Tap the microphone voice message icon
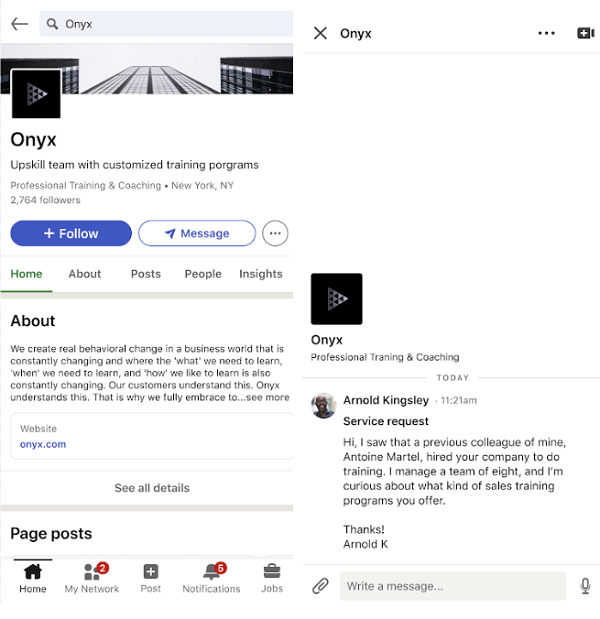The image size is (600, 619). [585, 586]
